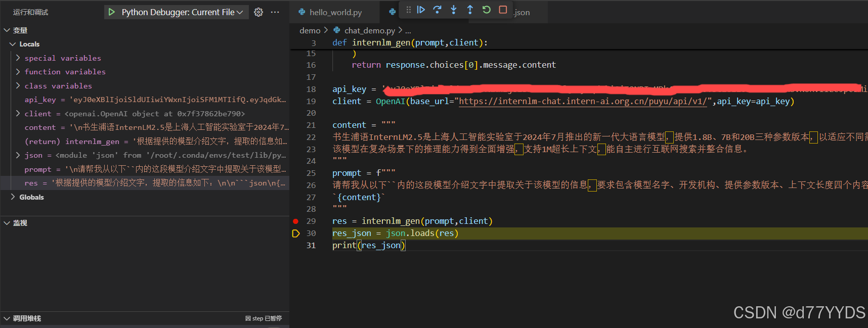
Task: Step out of the current function
Action: [470, 10]
